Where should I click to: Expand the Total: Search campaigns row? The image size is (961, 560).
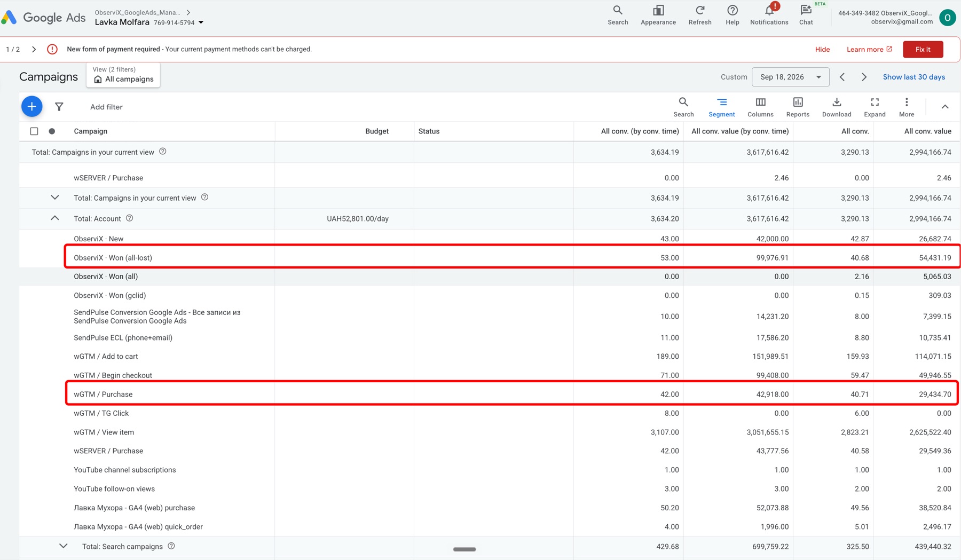click(63, 546)
